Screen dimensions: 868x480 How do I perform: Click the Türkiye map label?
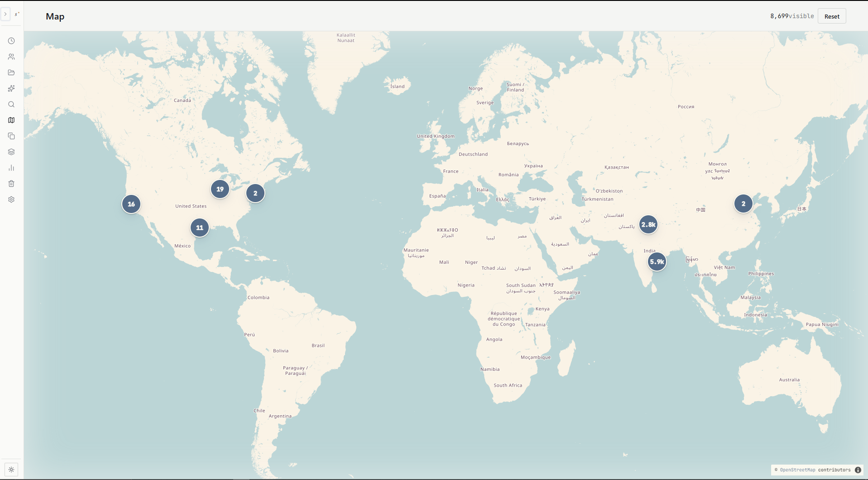537,199
